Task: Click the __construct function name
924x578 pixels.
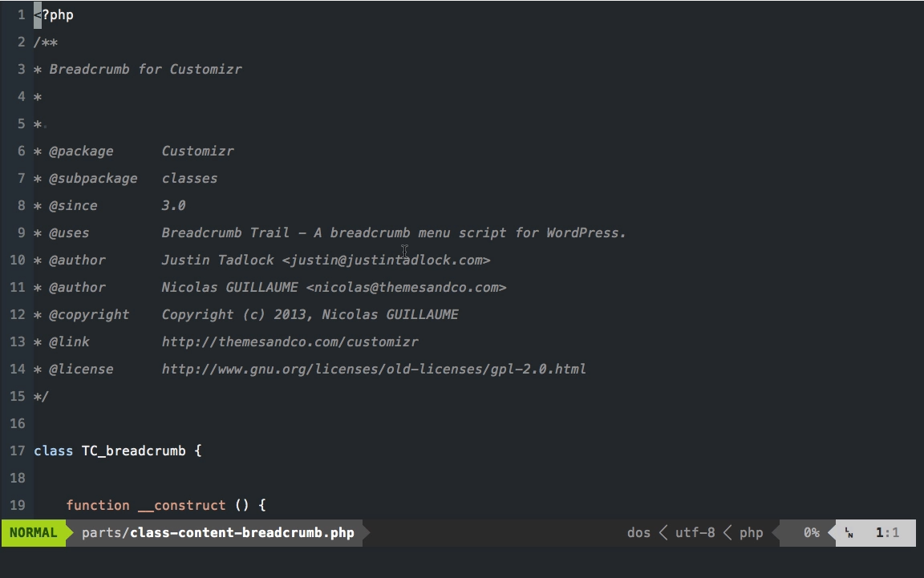Action: 182,505
